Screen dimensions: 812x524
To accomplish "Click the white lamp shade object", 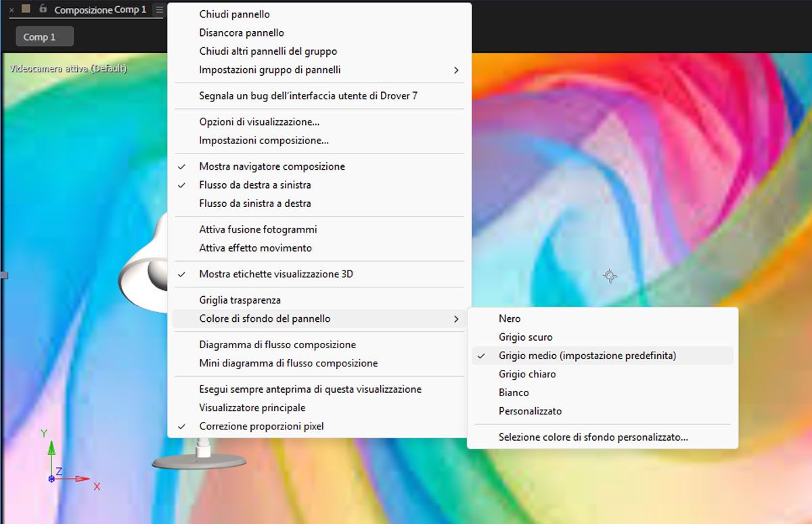I will tap(143, 264).
